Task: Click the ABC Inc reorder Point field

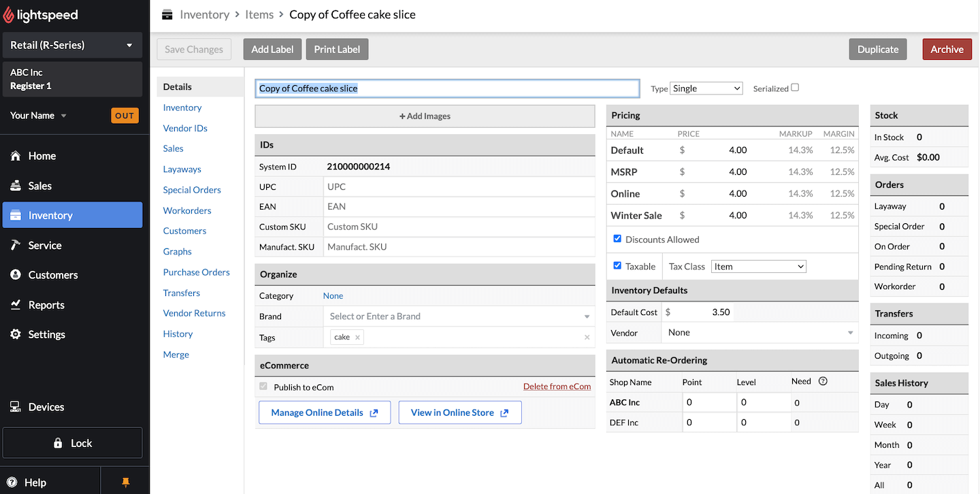Action: point(708,402)
